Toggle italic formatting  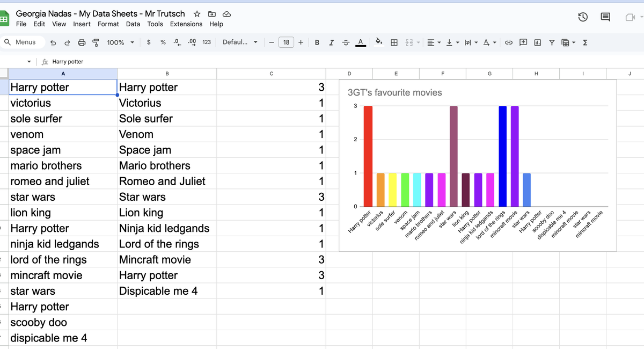click(331, 42)
